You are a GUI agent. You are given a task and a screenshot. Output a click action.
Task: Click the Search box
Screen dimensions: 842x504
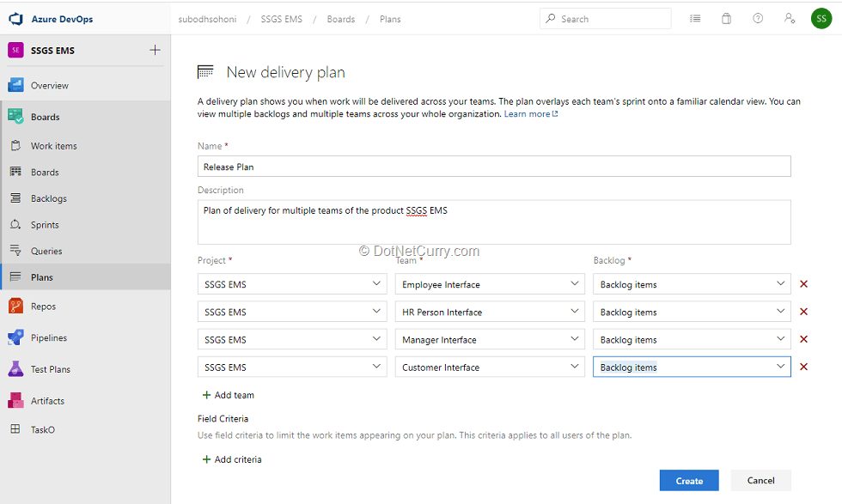pyautogui.click(x=605, y=19)
